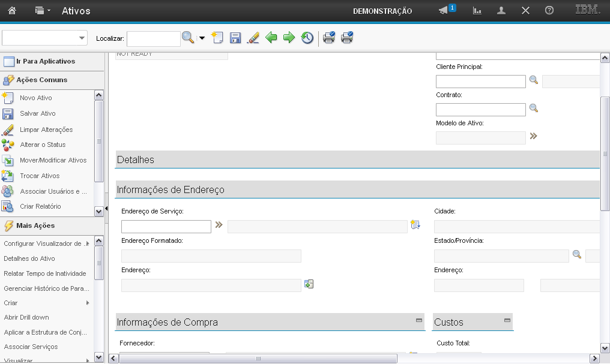Click the New Asset toolbar icon
This screenshot has width=610, height=364.
217,38
